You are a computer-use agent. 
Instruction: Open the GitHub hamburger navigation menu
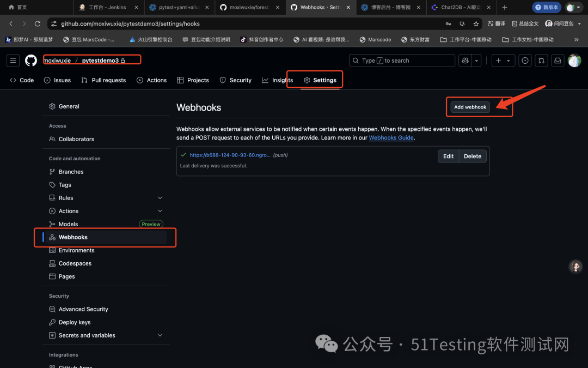click(x=13, y=61)
